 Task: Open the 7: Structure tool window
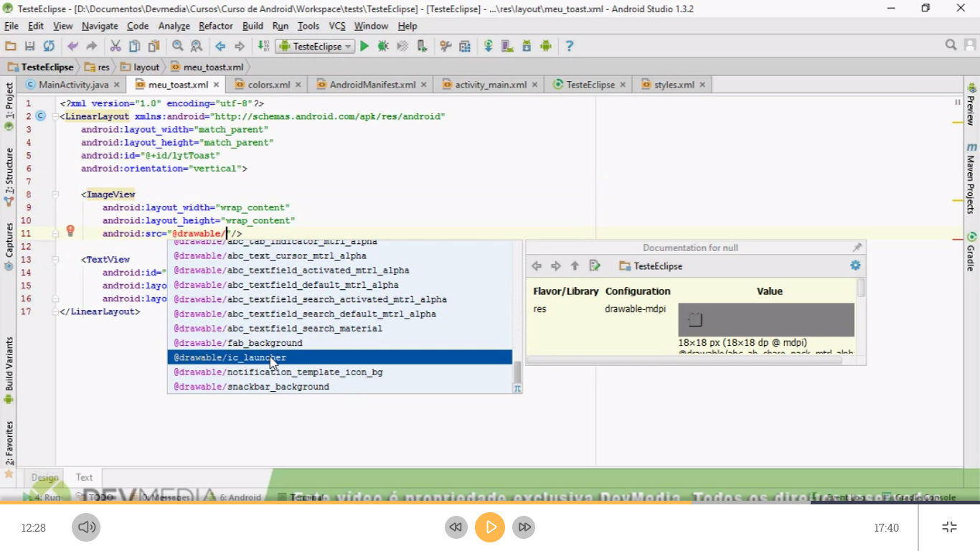tap(9, 176)
